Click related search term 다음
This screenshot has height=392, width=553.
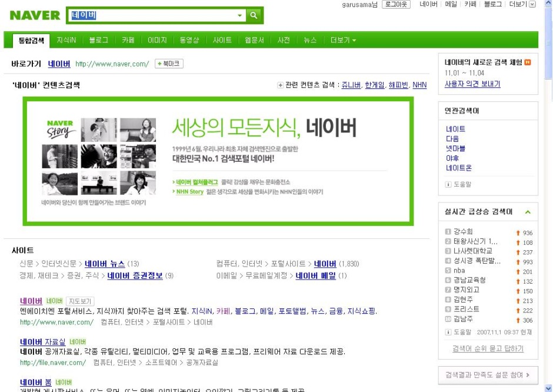tap(452, 139)
